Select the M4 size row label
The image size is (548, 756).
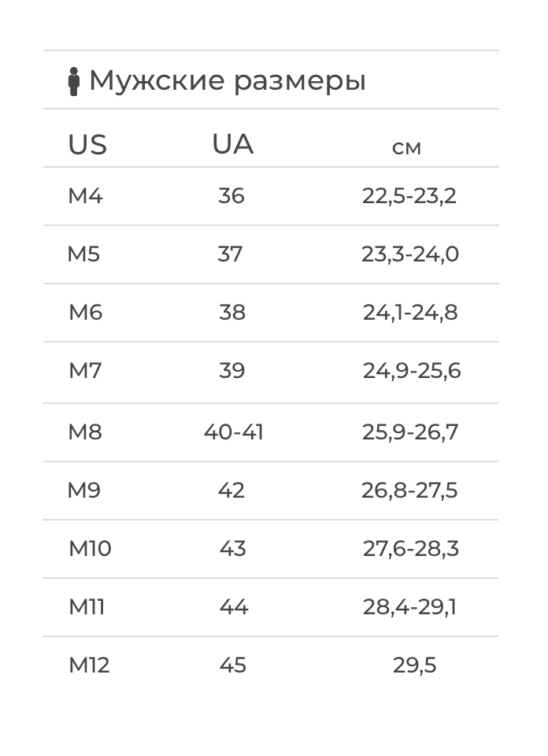pyautogui.click(x=85, y=196)
